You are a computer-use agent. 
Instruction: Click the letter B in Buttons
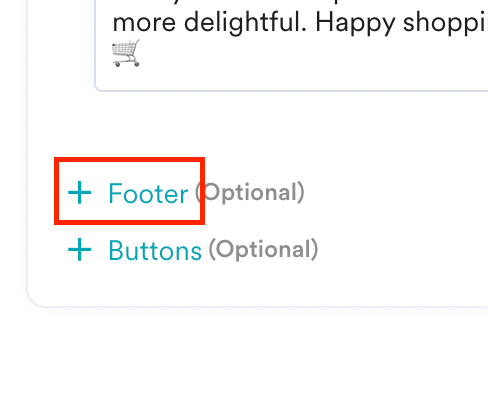click(116, 250)
